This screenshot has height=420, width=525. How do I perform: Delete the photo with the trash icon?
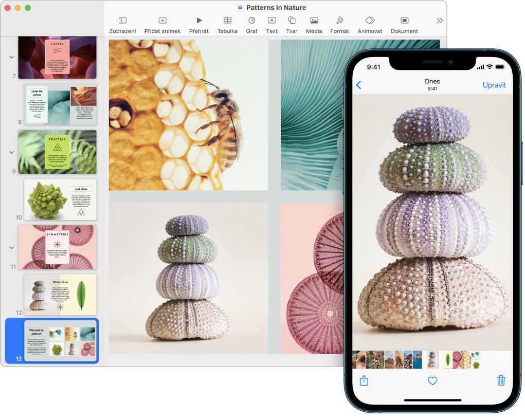coord(501,380)
